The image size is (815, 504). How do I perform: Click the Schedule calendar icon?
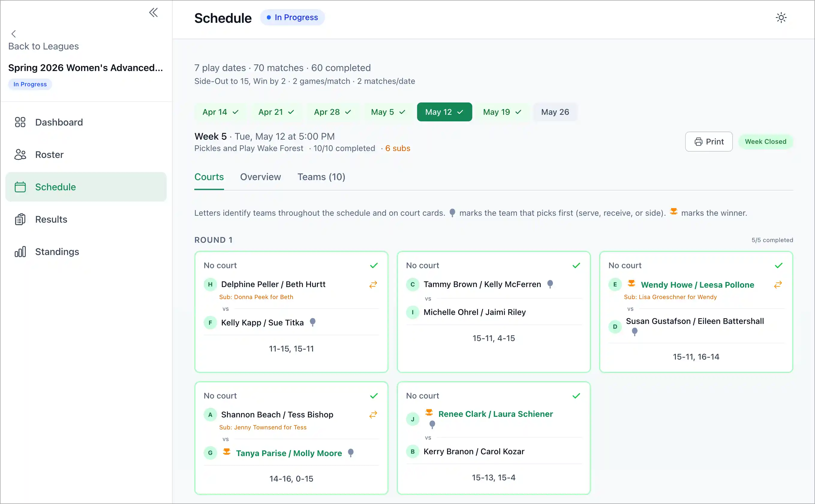[x=20, y=187]
